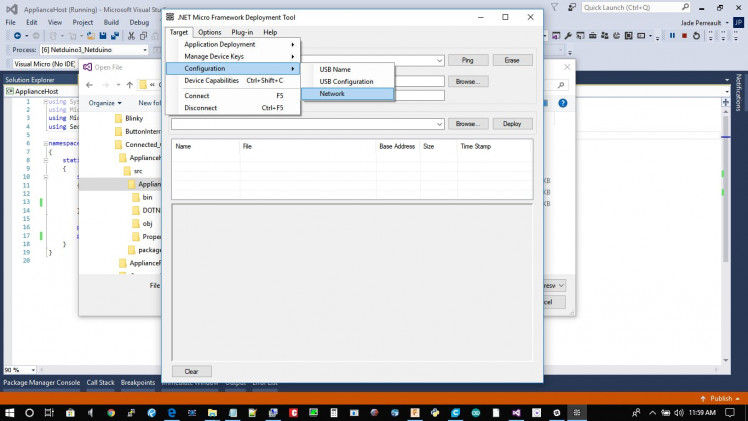Viewport: 748px width, 421px height.
Task: Stop debugging with the red square icon
Action: tap(685, 36)
